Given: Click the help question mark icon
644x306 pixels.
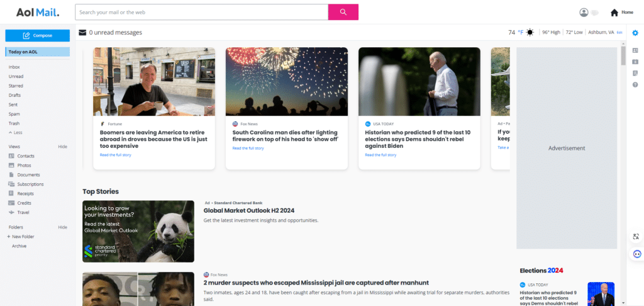Looking at the screenshot, I should click(x=635, y=85).
